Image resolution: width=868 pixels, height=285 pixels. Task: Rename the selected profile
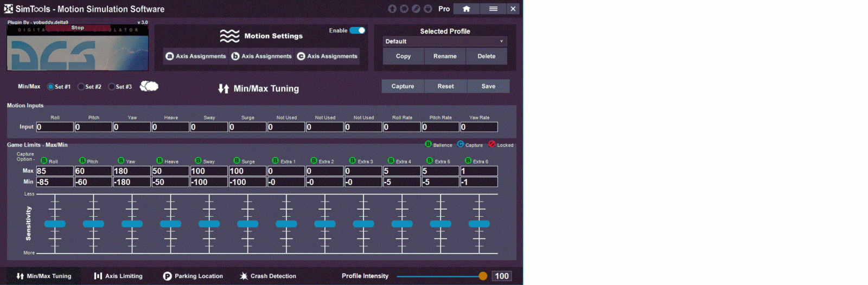click(x=445, y=56)
